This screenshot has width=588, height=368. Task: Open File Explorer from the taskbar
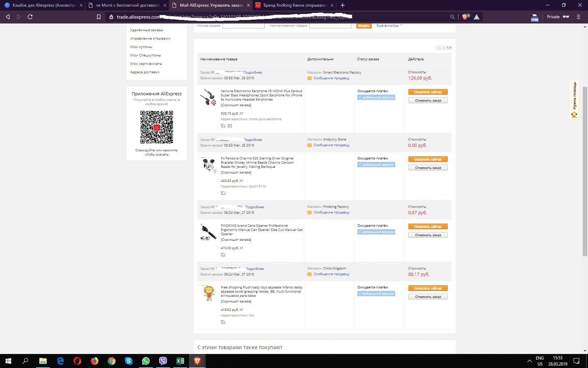(x=43, y=361)
